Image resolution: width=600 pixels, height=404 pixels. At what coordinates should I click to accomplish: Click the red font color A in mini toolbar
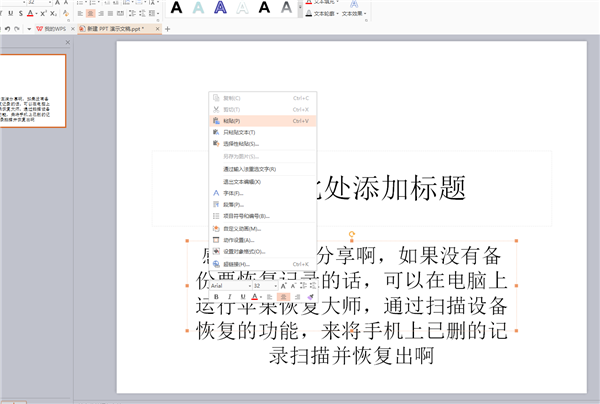(255, 297)
